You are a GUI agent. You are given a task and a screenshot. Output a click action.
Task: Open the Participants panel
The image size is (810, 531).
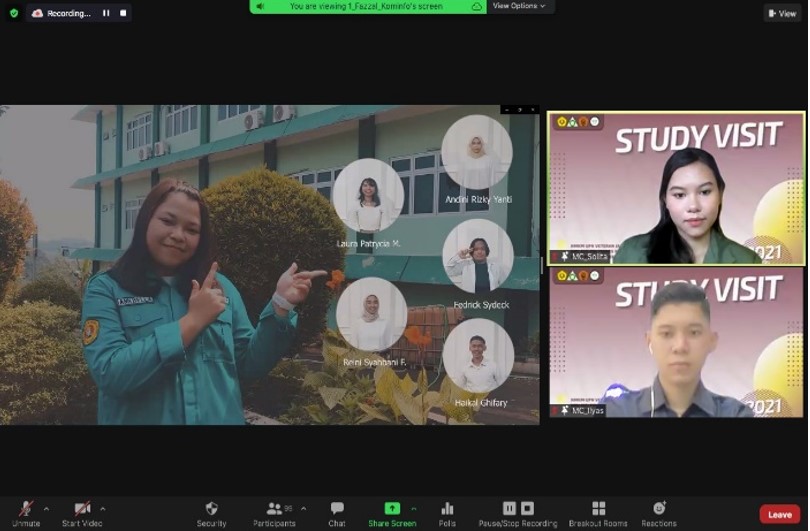coord(274,514)
